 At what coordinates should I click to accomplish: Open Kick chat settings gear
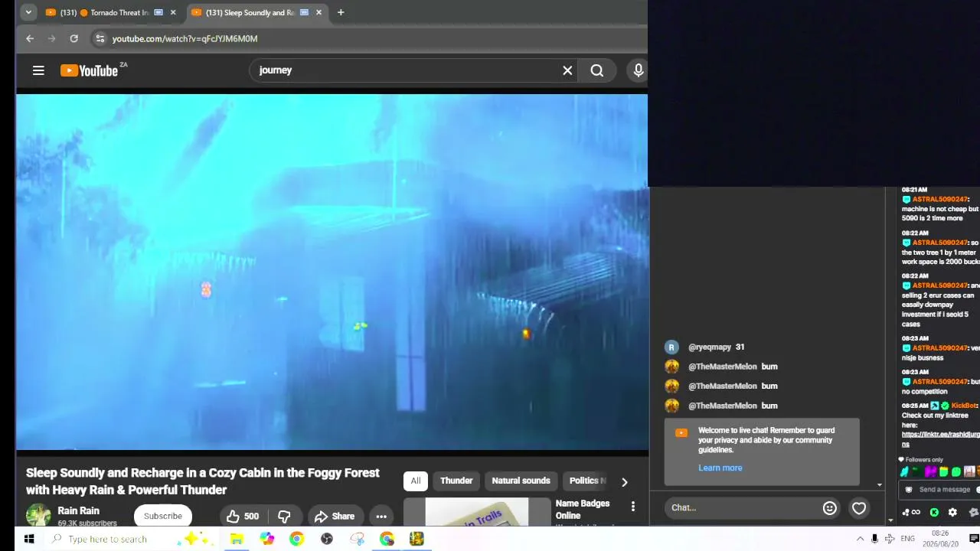952,513
